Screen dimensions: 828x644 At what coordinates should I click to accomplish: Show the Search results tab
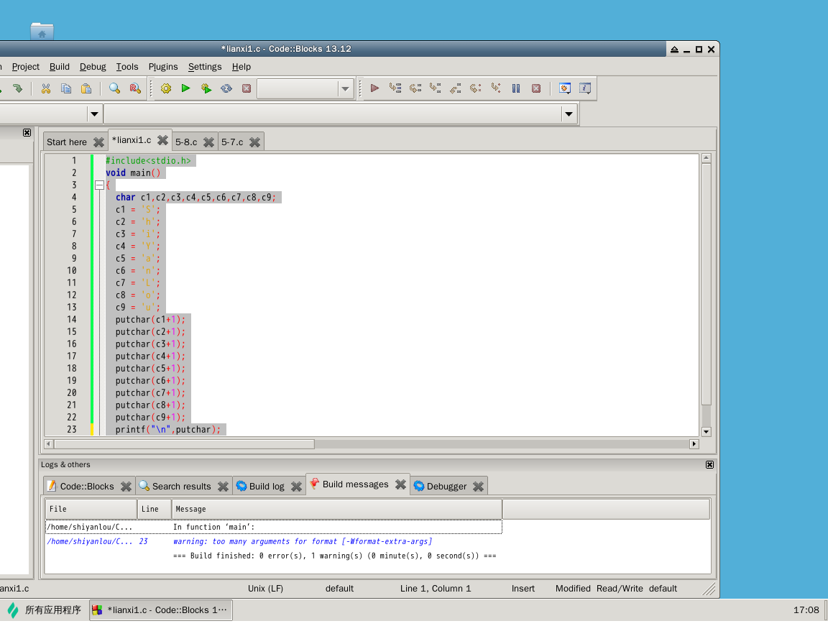(x=181, y=486)
